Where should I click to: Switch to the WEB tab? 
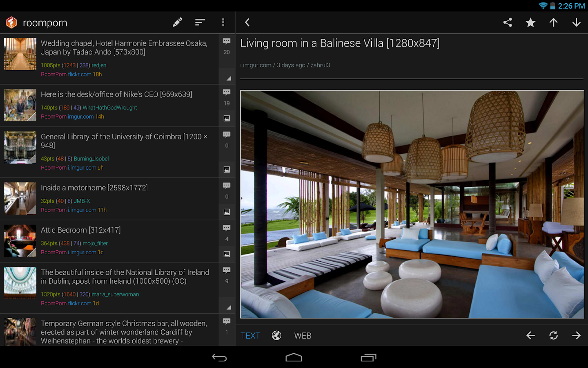(x=303, y=336)
